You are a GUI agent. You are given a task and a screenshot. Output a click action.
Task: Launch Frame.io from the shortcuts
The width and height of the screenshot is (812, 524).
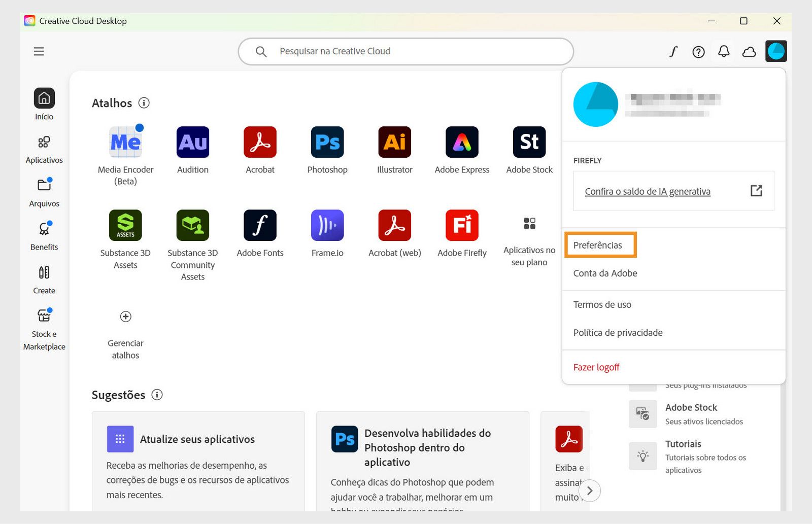327,225
